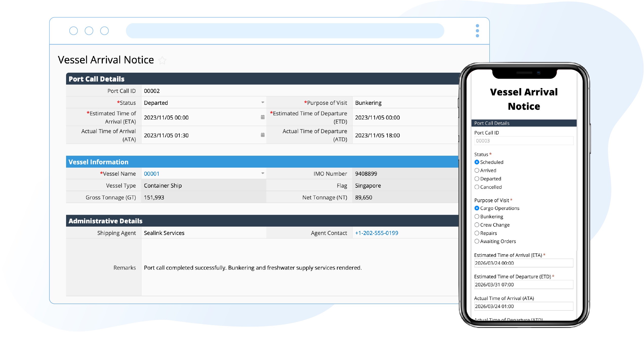Click the mobile ETA field showing 2026/03/24

point(524,263)
